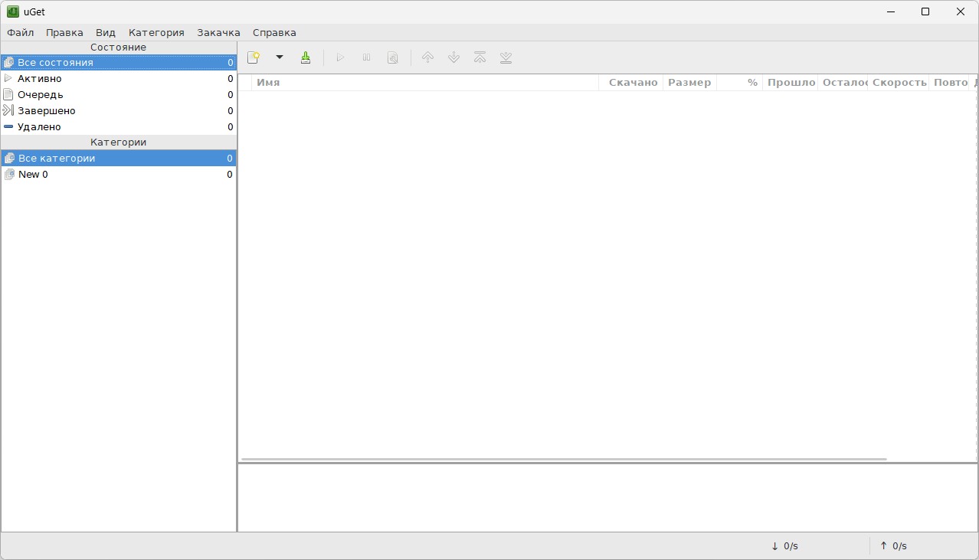Viewport: 979px width, 560px height.
Task: Show Удалено downloads
Action: coord(119,127)
